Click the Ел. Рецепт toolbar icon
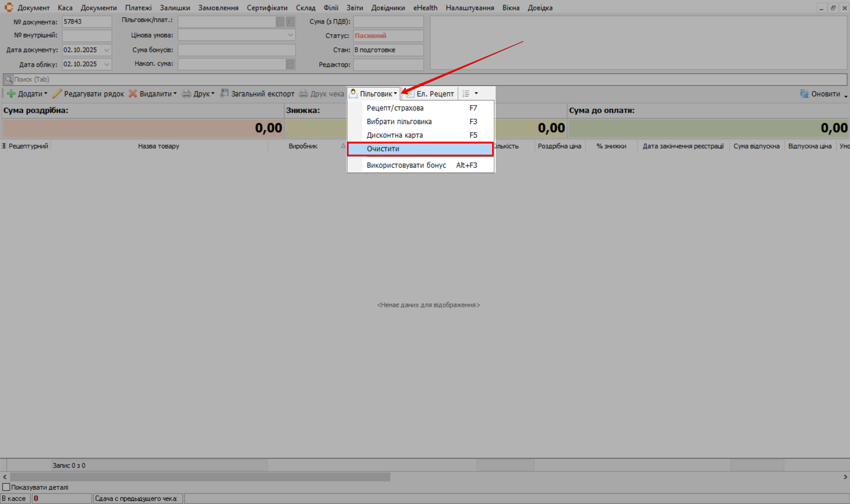Viewport: 850px width, 504px height. pyautogui.click(x=410, y=94)
